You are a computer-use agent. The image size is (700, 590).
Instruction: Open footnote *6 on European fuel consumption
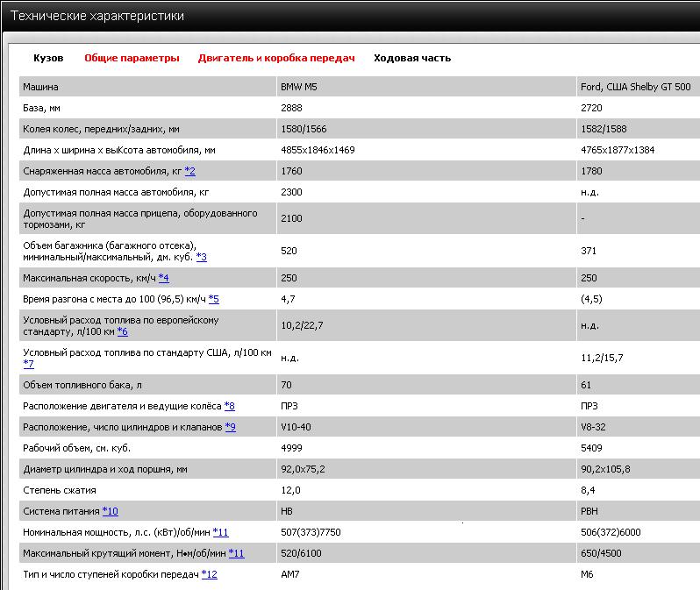pos(122,331)
